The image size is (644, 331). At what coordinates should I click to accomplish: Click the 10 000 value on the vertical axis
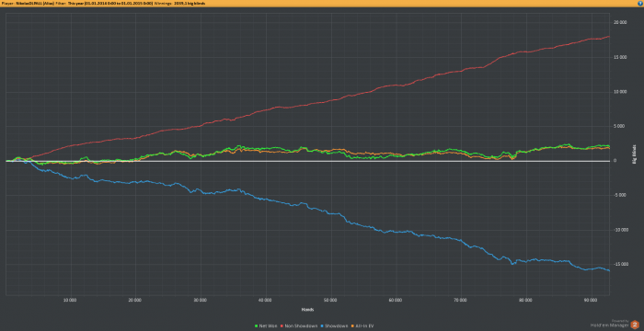(620, 92)
